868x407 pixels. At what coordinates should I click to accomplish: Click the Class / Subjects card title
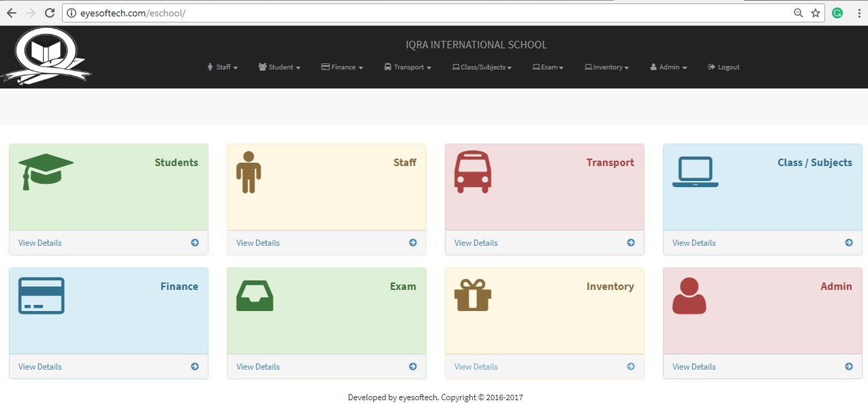815,163
